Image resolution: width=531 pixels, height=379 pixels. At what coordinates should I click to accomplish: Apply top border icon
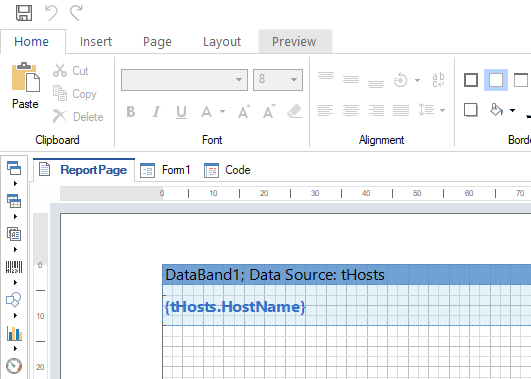click(x=521, y=80)
